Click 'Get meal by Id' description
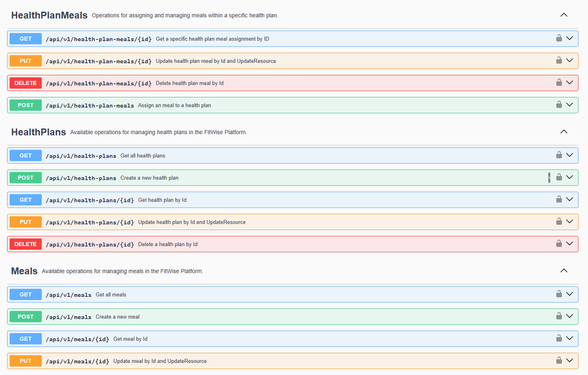Screen dimensions: 588x375 pyautogui.click(x=130, y=339)
